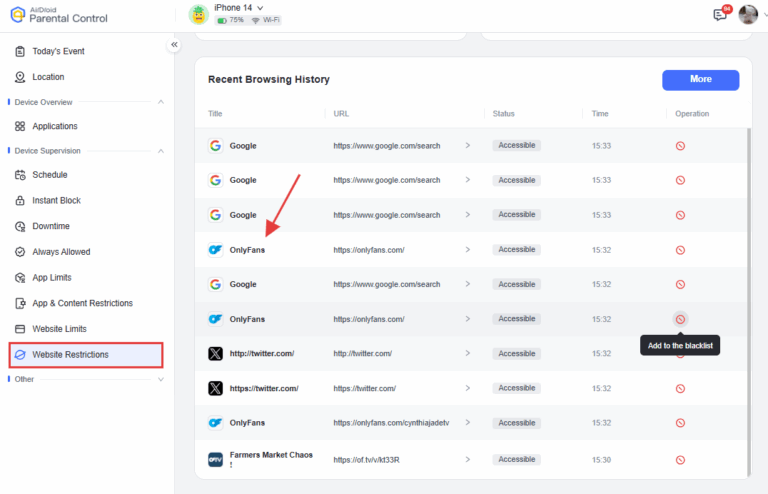Viewport: 768px width, 494px height.
Task: Select Website Restrictions in sidebar
Action: pos(86,354)
